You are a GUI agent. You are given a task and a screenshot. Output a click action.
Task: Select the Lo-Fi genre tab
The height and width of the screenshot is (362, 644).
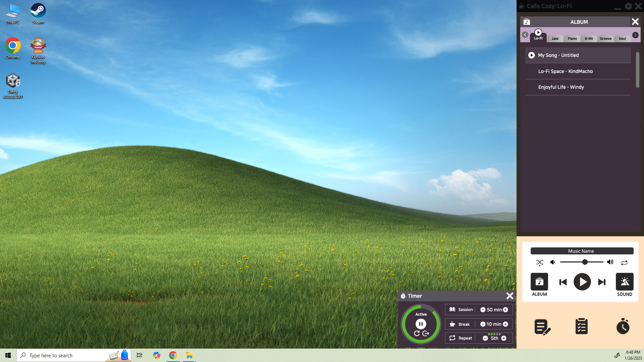tap(538, 38)
